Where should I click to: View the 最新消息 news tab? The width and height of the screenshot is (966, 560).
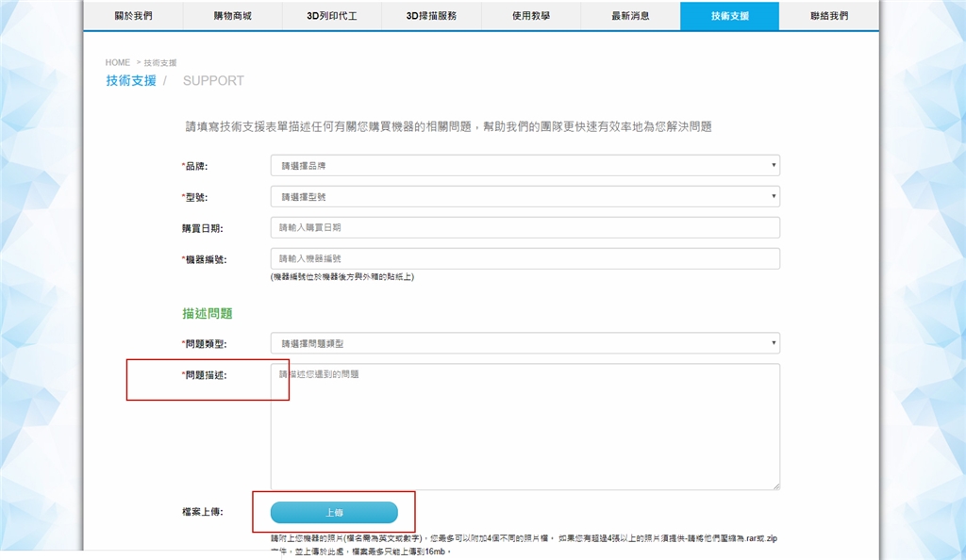tap(630, 16)
